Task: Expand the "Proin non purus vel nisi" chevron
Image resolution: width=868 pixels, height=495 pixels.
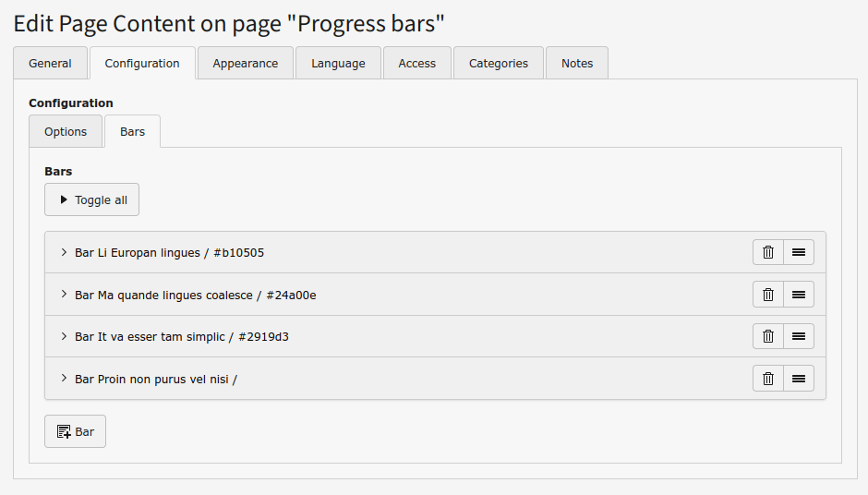Action: coord(64,378)
